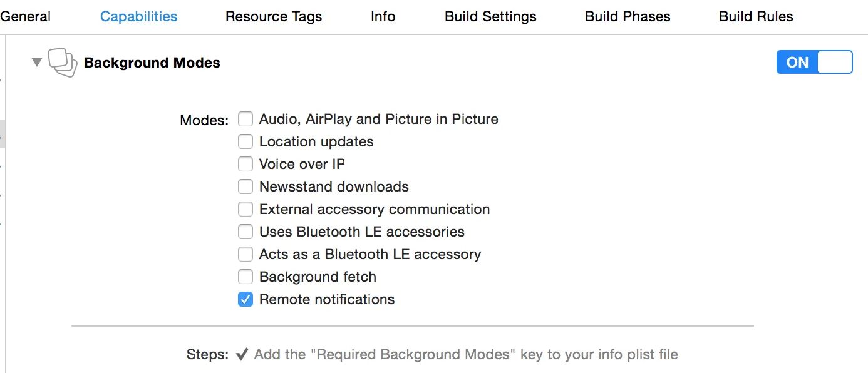Check Uses Bluetooth LE accessories
Viewport: 868px width, 373px height.
245,232
